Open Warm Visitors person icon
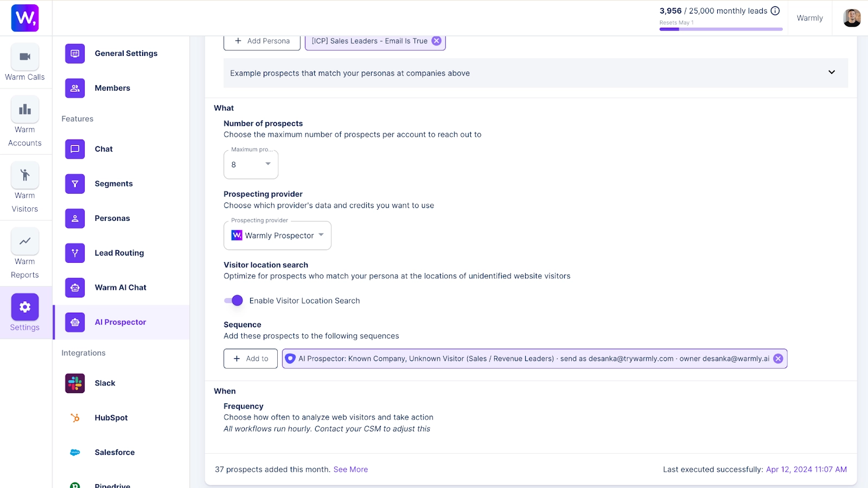 (x=25, y=175)
